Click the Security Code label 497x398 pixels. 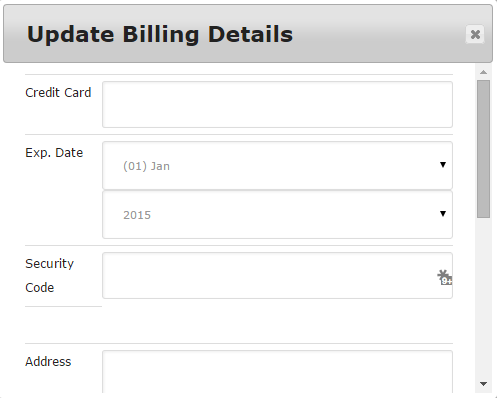(x=49, y=276)
